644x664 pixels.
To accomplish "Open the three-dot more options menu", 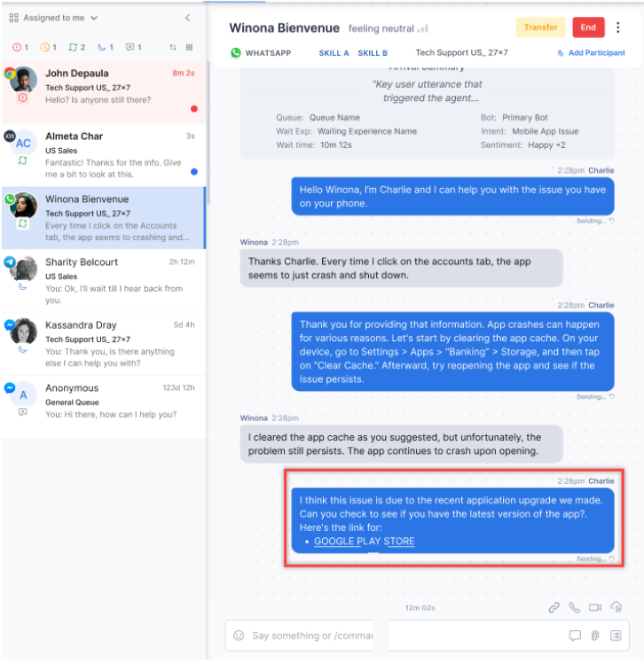I will pos(618,27).
